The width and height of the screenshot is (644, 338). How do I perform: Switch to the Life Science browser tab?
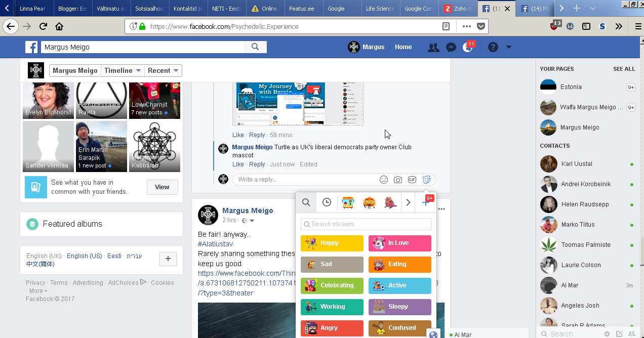tap(381, 9)
